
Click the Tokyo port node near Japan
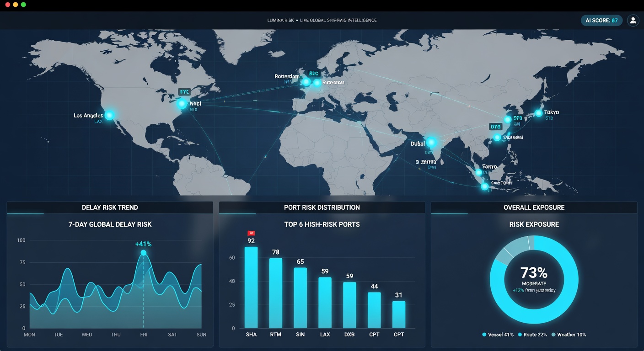click(538, 113)
